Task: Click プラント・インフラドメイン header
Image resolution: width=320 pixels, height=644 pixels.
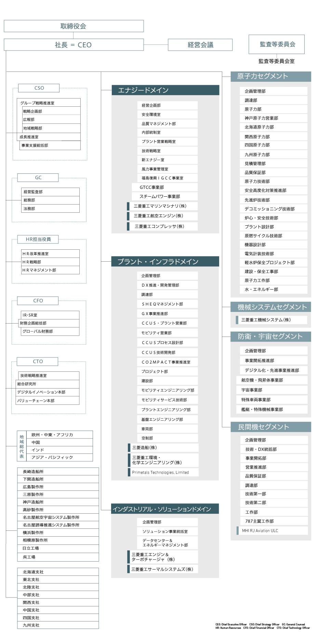Action: pos(165,262)
